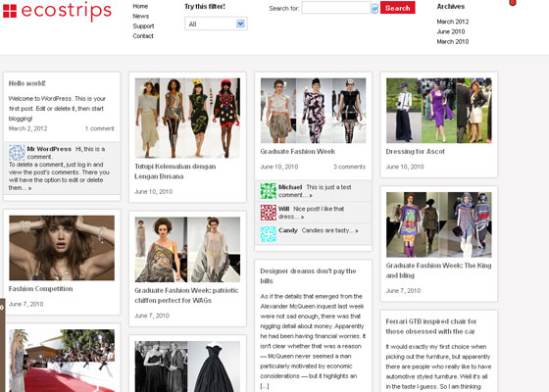Open the Dressing for Ascot thumbnail
Screen dimensions: 549x392
[x=439, y=111]
